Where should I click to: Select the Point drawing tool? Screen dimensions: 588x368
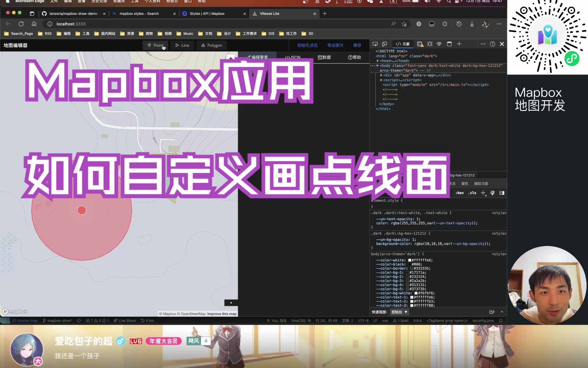pyautogui.click(x=155, y=45)
